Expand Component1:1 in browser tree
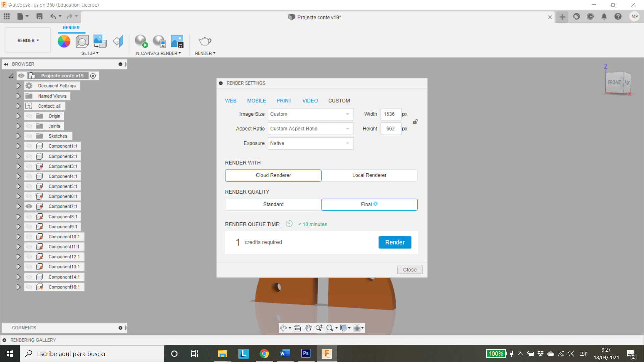The image size is (644, 362). tap(18, 146)
